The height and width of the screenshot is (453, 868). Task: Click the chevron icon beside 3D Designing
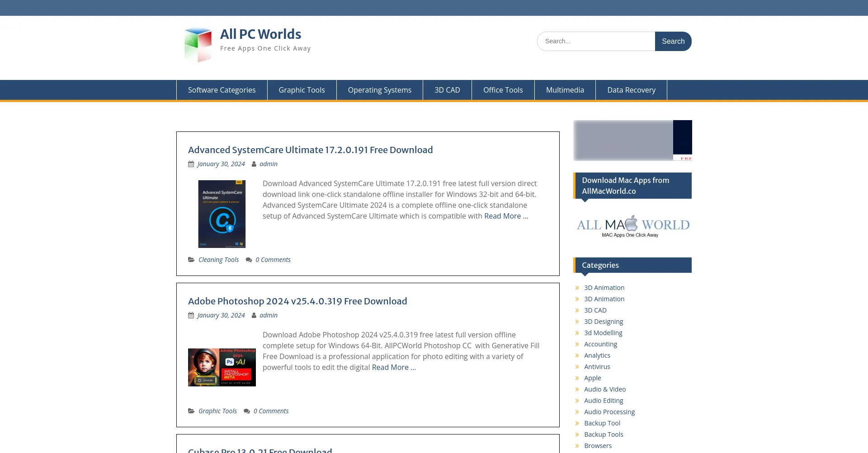pyautogui.click(x=577, y=322)
